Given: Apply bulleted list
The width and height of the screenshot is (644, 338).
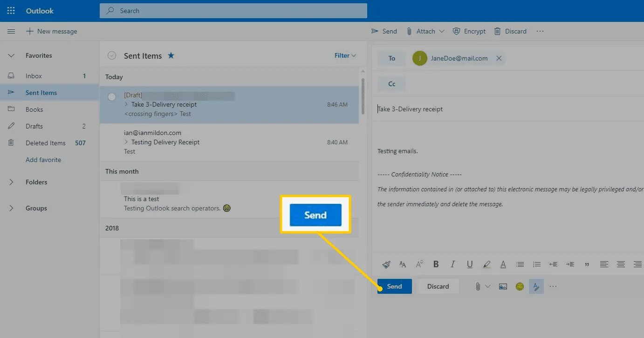Looking at the screenshot, I should (x=520, y=264).
